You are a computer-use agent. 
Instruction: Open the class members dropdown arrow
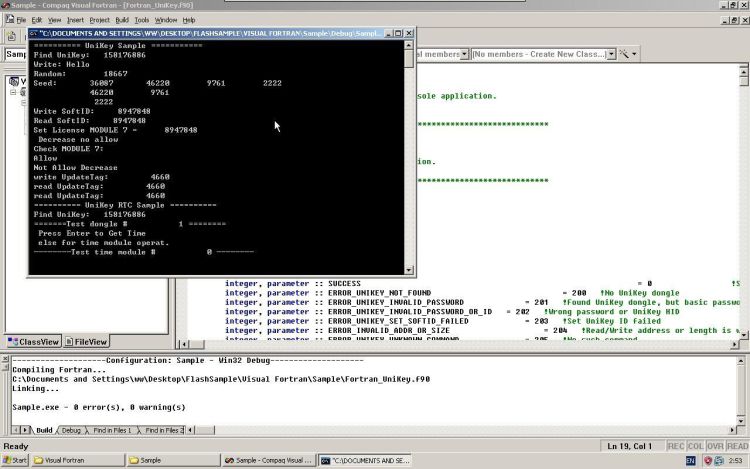(x=464, y=55)
